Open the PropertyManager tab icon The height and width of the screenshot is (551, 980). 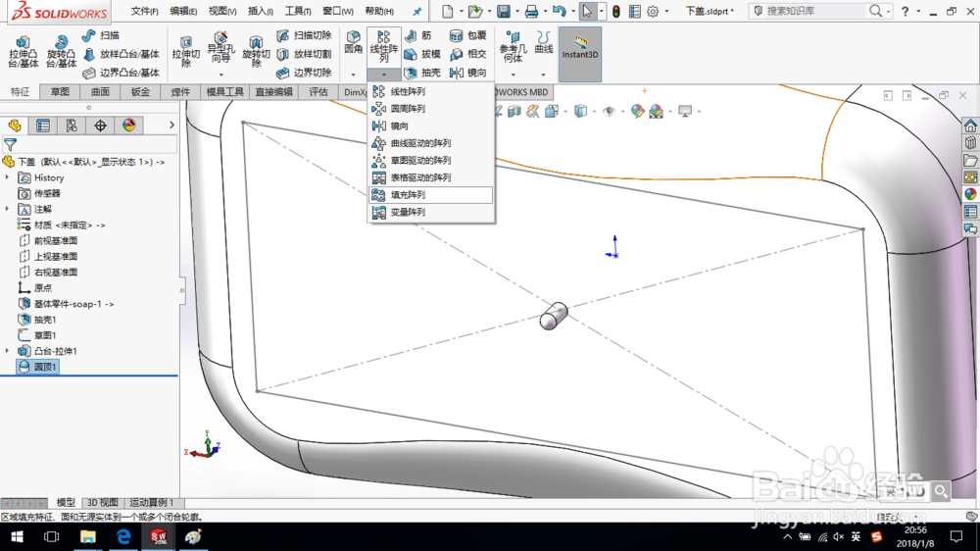click(43, 125)
